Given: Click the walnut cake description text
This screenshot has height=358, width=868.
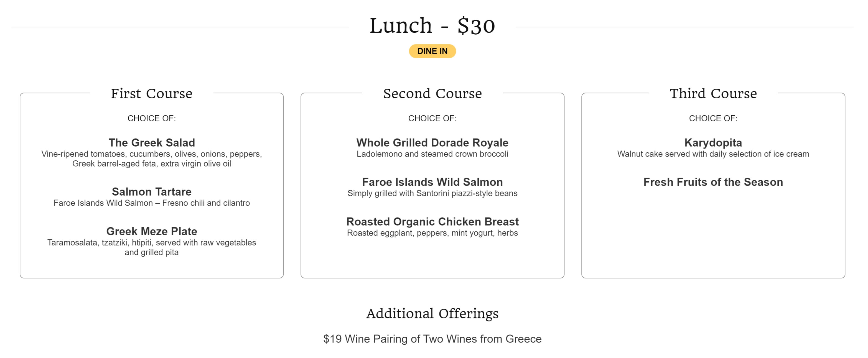Looking at the screenshot, I should [713, 154].
